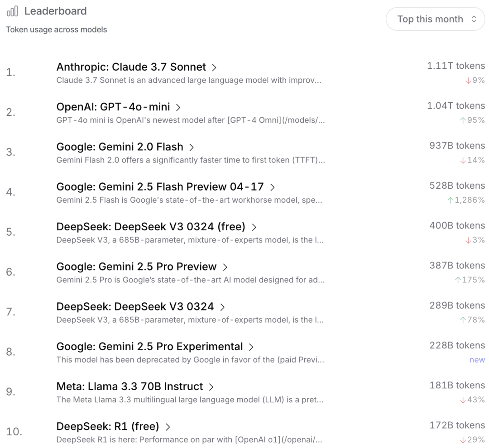489x448 pixels.
Task: Open Anthropic: Claude 3.7 Sonnet model link
Action: (131, 67)
